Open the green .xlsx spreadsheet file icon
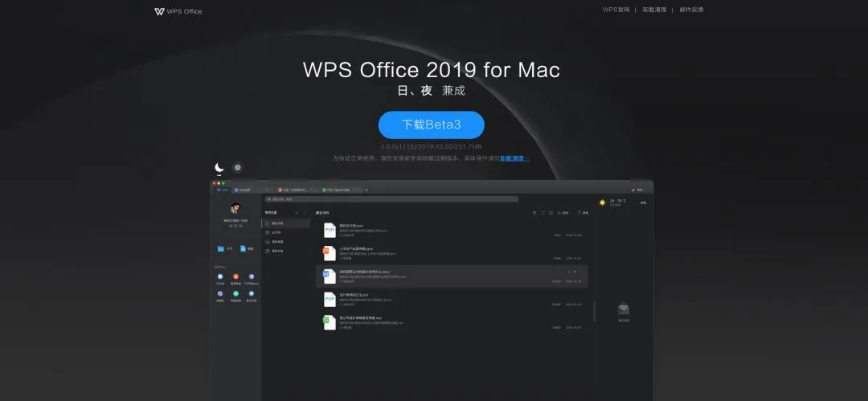The width and height of the screenshot is (868, 401). (x=330, y=322)
